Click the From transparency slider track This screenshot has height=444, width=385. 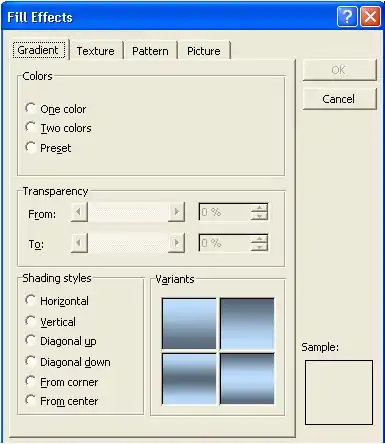tap(128, 212)
